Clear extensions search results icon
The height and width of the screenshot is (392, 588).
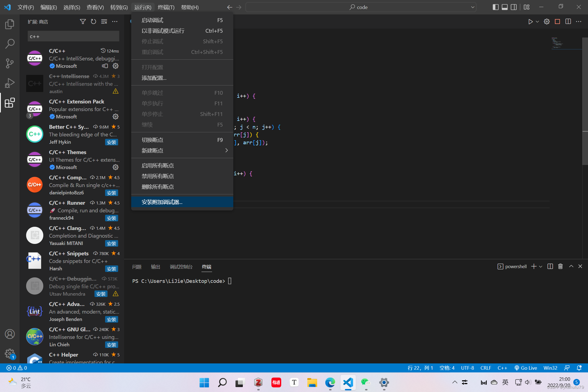click(104, 22)
